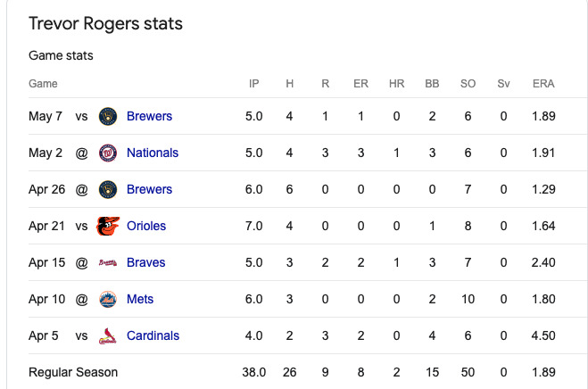Viewport: 588px width, 389px height.
Task: Open the Nationals team link
Action: [153, 153]
